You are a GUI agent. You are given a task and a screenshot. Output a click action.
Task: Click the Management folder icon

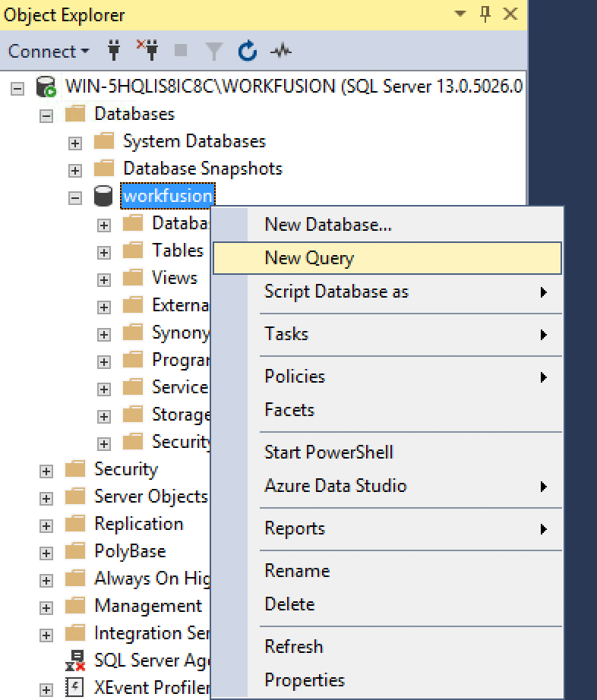75,605
